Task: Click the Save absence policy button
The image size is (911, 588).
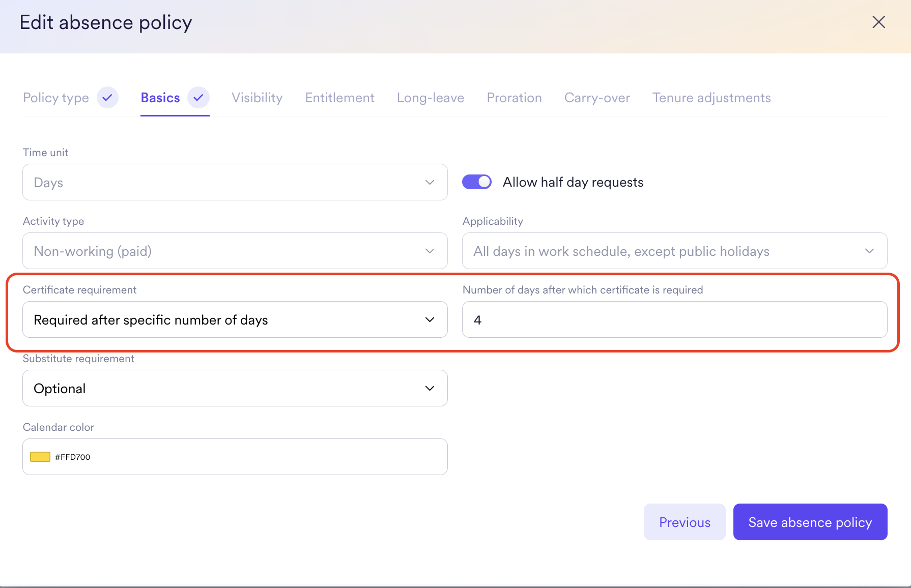Action: pyautogui.click(x=810, y=522)
